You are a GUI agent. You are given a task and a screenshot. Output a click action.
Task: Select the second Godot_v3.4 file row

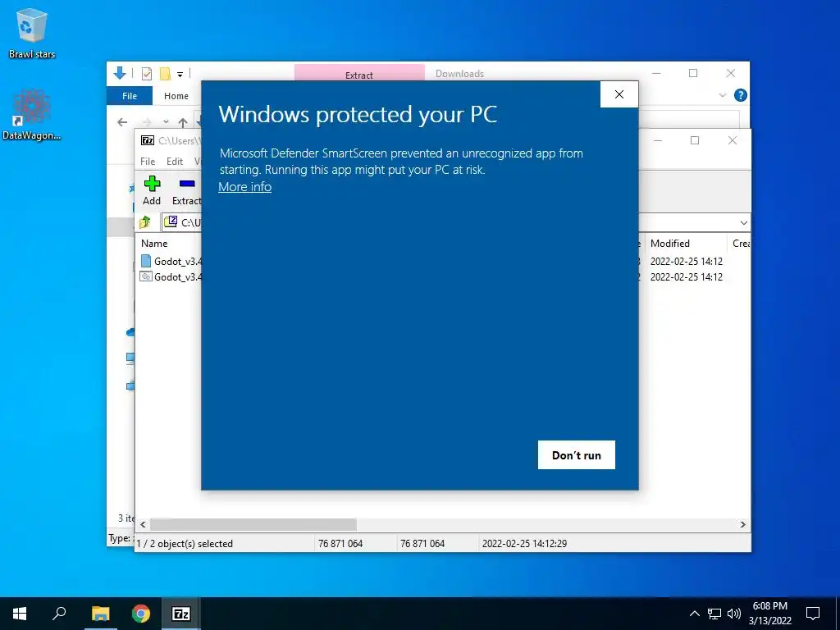(x=171, y=277)
